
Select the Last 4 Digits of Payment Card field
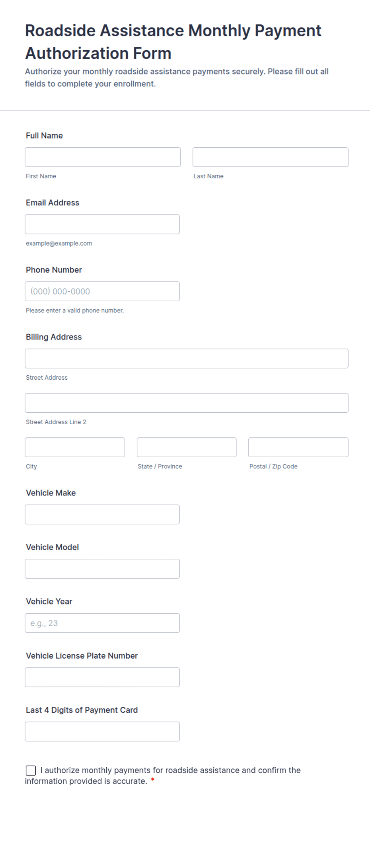[x=102, y=731]
